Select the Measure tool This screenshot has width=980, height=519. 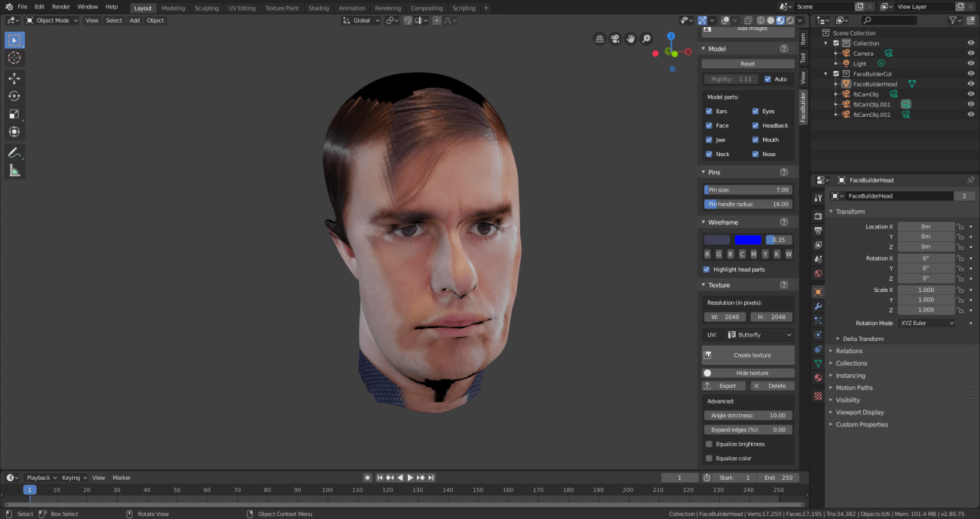[x=14, y=170]
